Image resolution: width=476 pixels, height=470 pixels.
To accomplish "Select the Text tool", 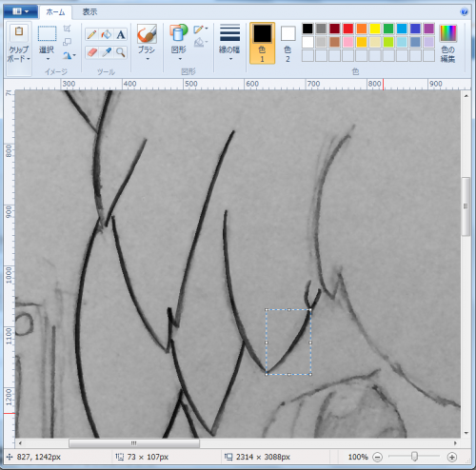I will coord(121,34).
